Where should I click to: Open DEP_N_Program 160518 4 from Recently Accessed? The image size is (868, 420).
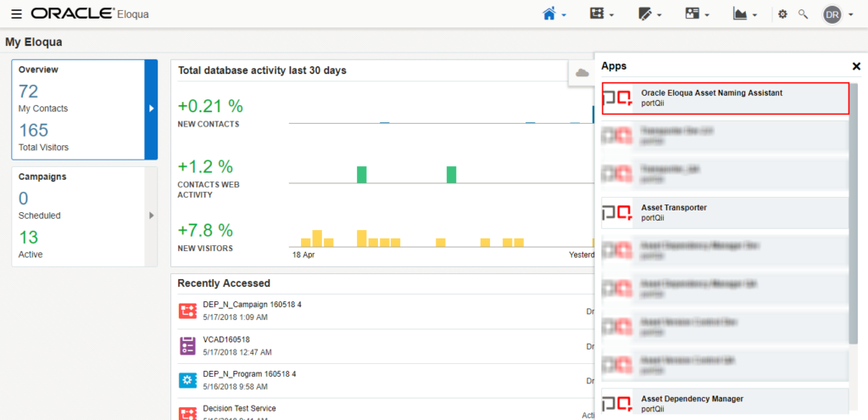250,374
